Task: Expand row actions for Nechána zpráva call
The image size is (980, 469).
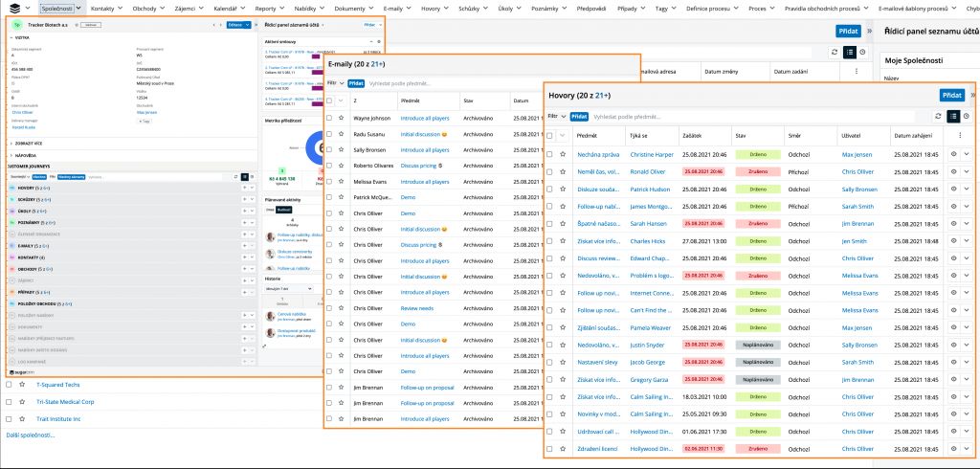Action: (x=966, y=154)
